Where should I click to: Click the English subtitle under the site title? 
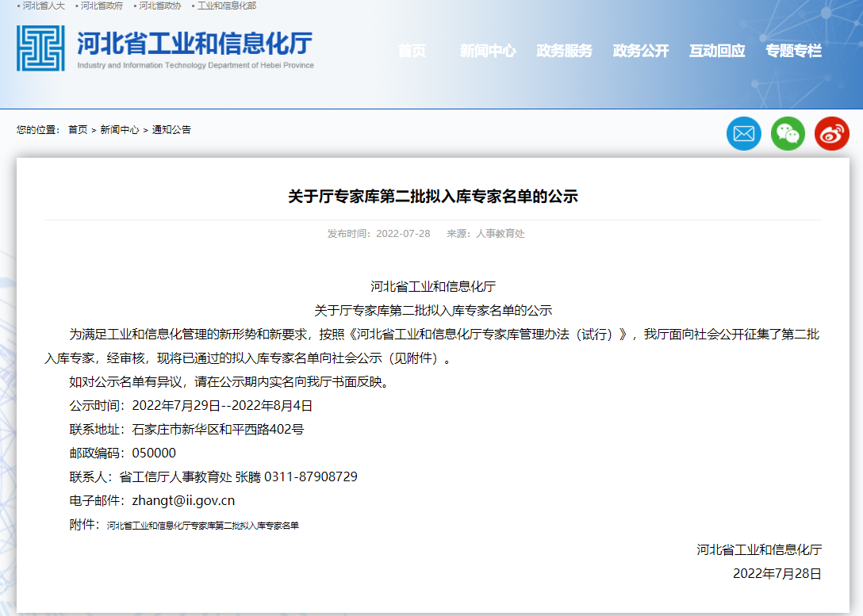click(x=195, y=66)
